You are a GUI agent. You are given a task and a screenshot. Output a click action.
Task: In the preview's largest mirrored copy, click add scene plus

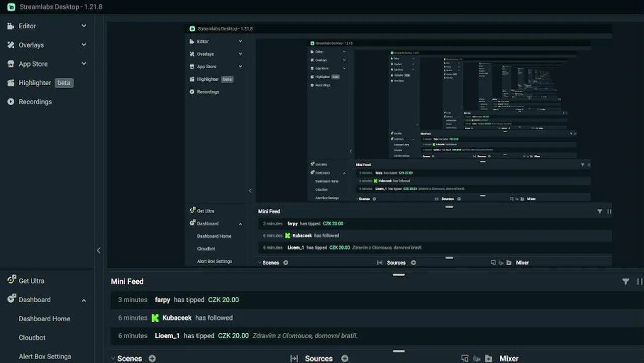tap(286, 263)
